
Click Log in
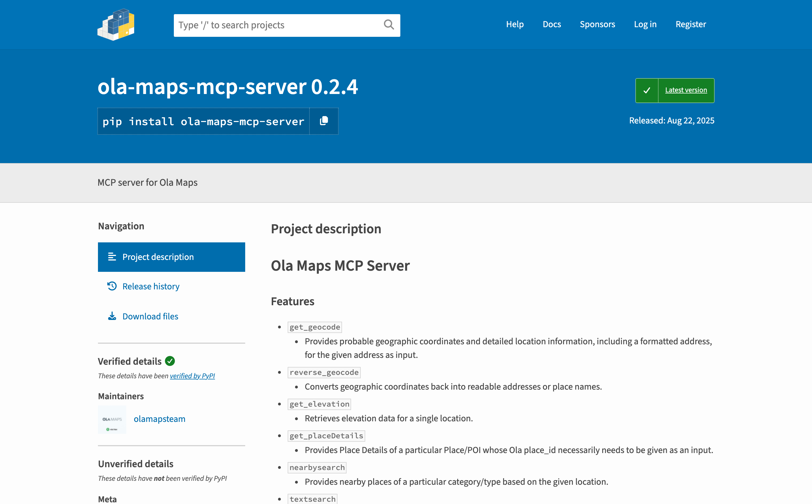click(x=645, y=24)
